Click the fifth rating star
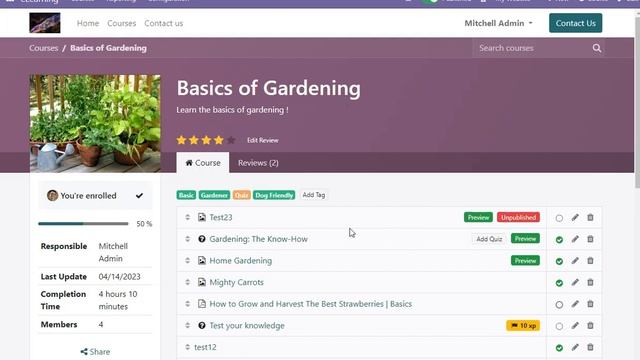The width and height of the screenshot is (640, 360). coord(231,140)
